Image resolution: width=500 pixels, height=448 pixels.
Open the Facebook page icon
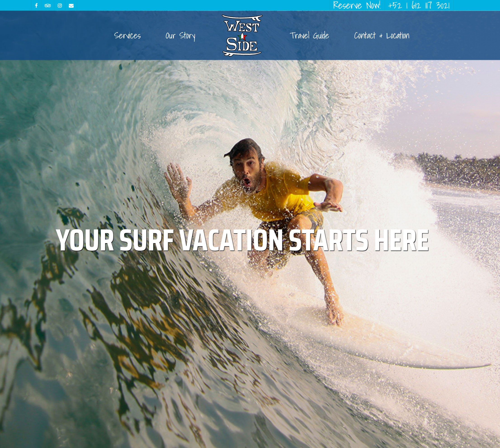(x=36, y=5)
